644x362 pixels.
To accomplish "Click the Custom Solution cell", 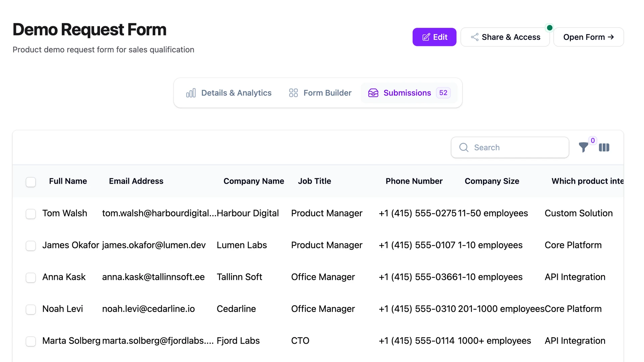I will pyautogui.click(x=579, y=213).
